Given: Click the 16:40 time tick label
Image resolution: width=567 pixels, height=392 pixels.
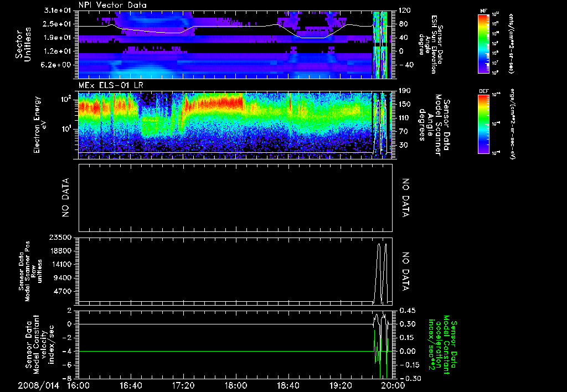Looking at the screenshot, I should click(x=131, y=386).
